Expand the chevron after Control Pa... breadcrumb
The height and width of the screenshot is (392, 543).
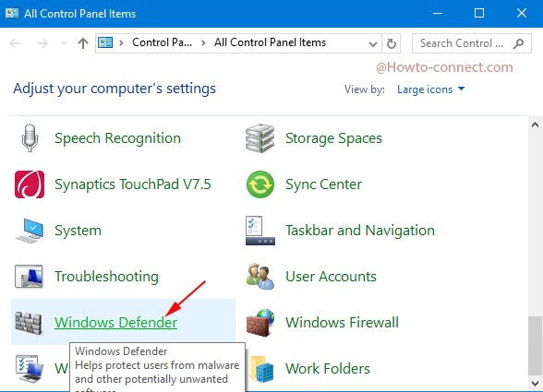[x=203, y=43]
